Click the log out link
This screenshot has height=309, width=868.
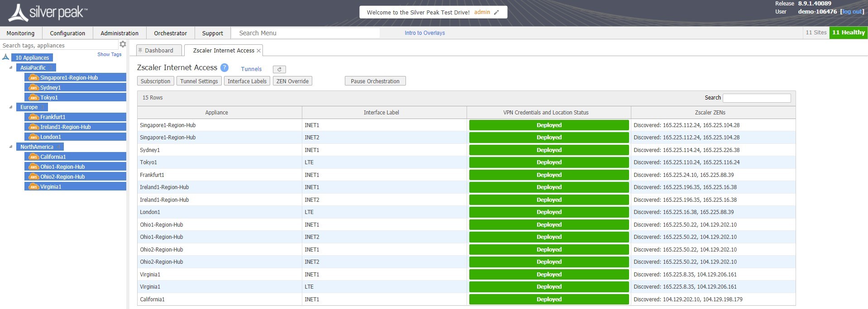click(x=852, y=12)
